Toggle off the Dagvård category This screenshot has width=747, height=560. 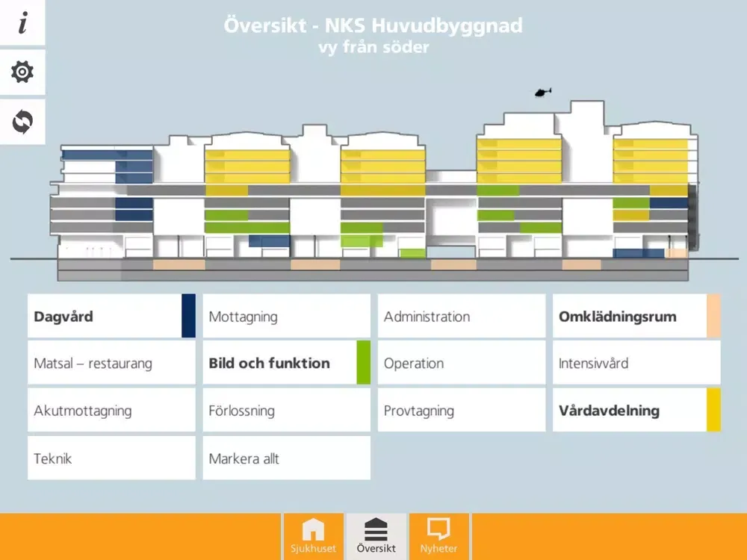[x=111, y=316]
